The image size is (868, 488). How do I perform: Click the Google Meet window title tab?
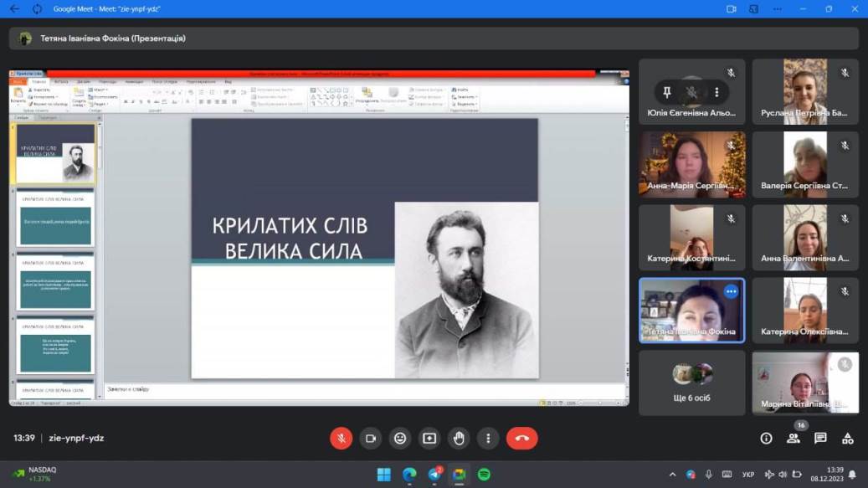pos(106,8)
